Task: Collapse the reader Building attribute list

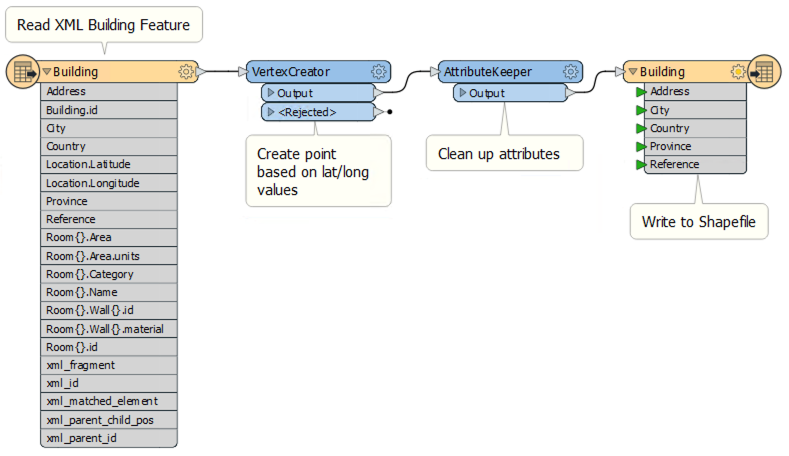Action: click(x=47, y=72)
